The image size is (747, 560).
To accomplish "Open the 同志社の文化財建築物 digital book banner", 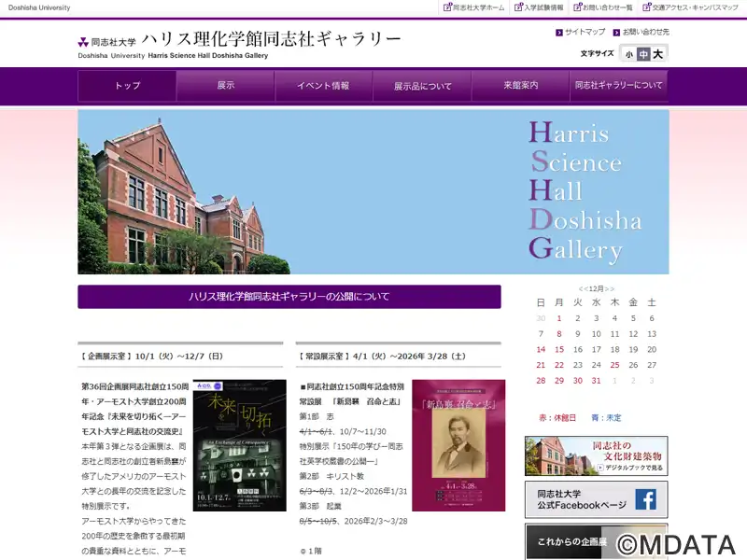I will 596,456.
